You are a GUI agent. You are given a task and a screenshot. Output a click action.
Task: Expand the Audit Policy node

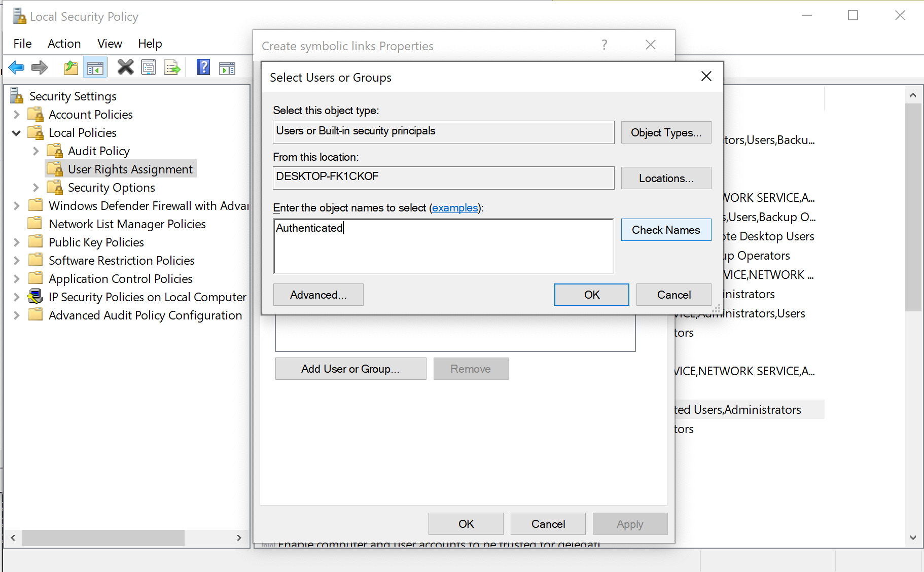(x=35, y=151)
